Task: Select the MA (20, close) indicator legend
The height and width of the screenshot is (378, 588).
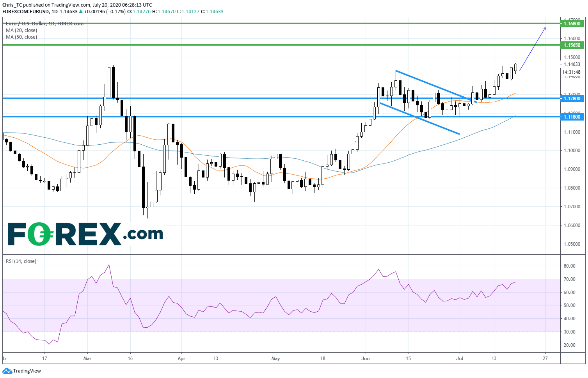Action: (21, 30)
